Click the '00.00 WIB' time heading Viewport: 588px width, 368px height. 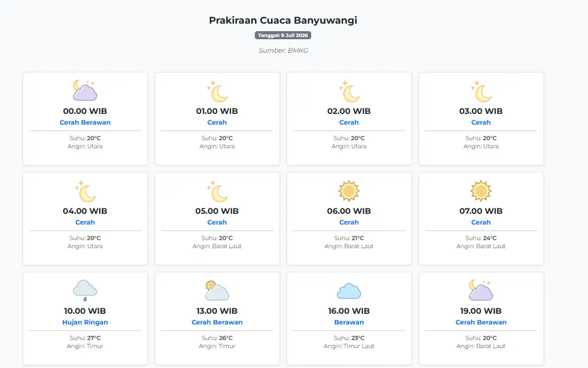pyautogui.click(x=85, y=111)
